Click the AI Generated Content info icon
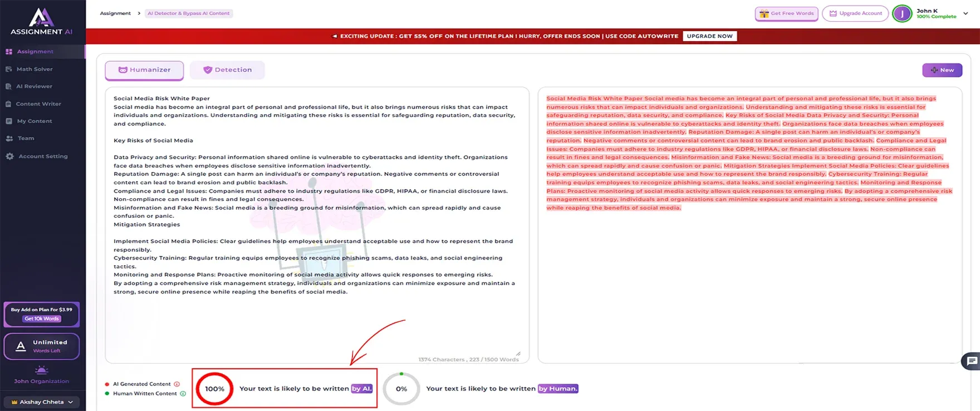Image resolution: width=980 pixels, height=411 pixels. click(177, 384)
